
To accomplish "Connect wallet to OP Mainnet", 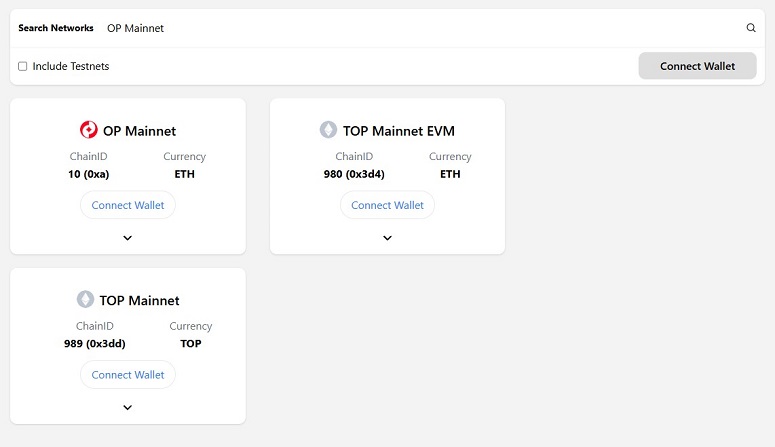I will tap(128, 205).
